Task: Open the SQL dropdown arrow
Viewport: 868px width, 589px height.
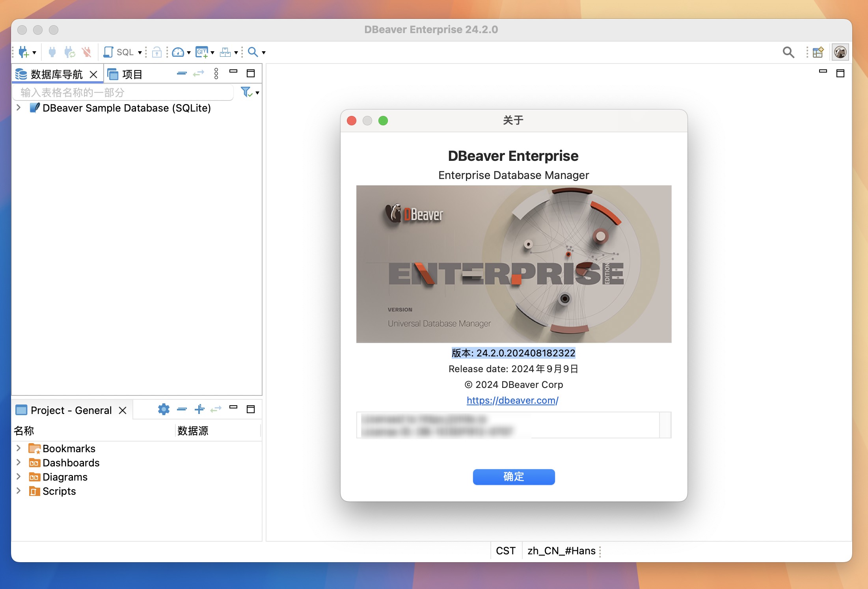Action: [x=140, y=52]
